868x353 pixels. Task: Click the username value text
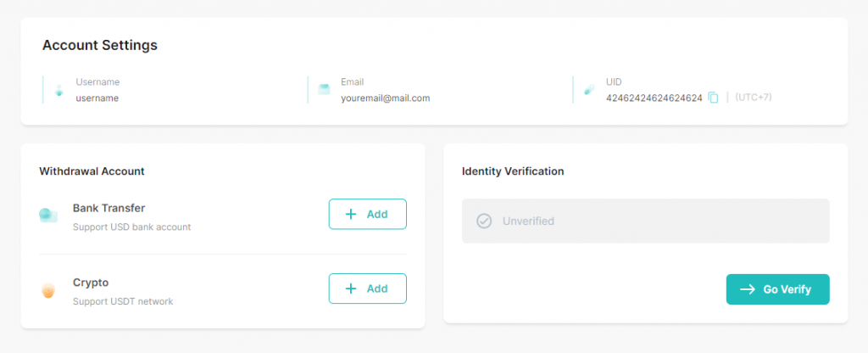(x=97, y=98)
